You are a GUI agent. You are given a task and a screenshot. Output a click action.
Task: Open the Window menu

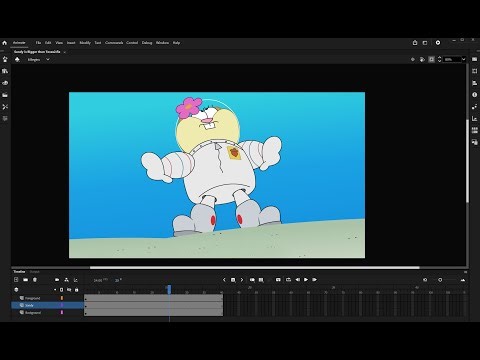click(162, 43)
